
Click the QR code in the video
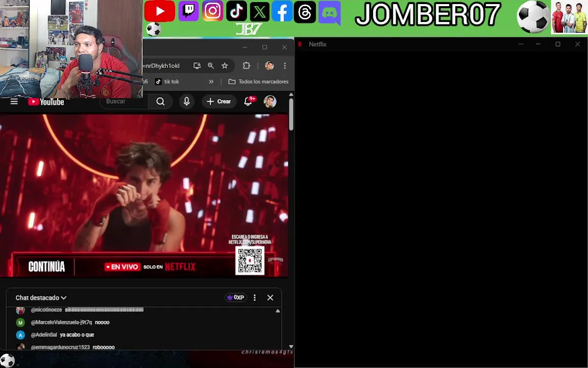(x=250, y=260)
